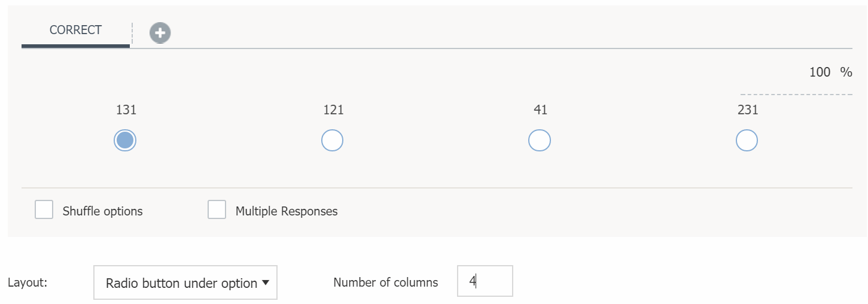Image resolution: width=868 pixels, height=304 pixels.
Task: Select the radio button under option 121
Action: pos(332,141)
